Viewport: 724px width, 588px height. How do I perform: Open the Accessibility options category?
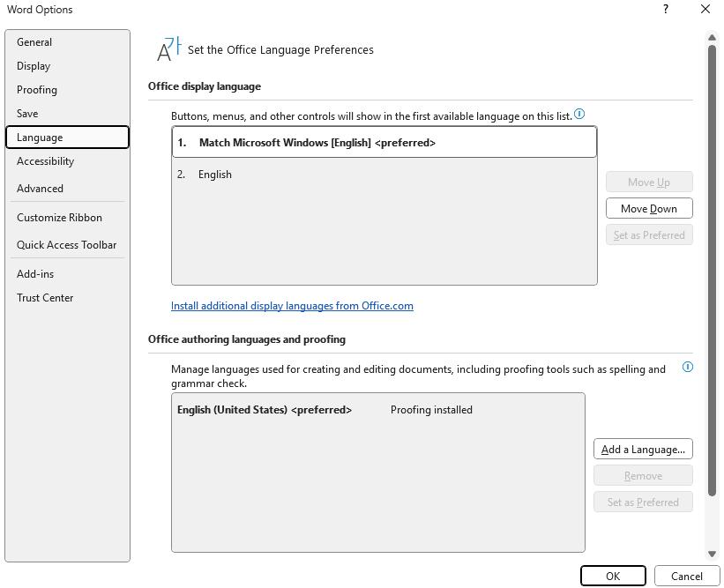(x=67, y=161)
